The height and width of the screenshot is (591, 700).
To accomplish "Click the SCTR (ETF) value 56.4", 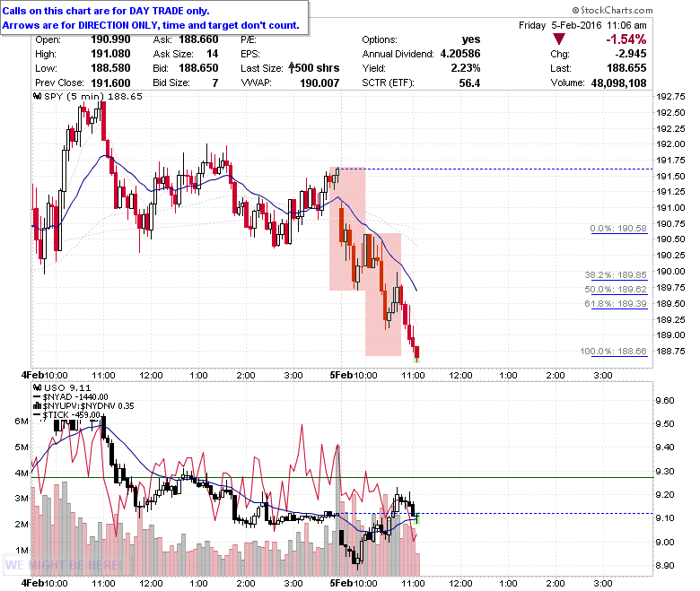I will (x=469, y=83).
